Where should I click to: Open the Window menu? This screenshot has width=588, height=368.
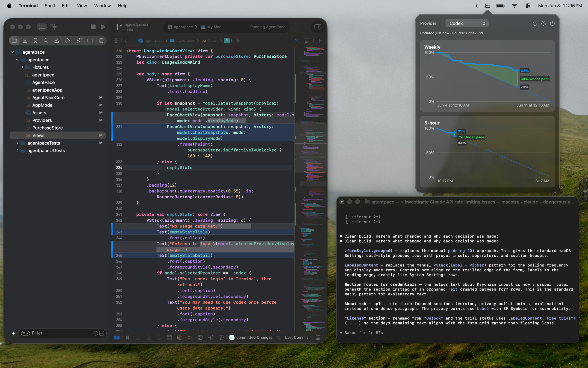(x=102, y=6)
